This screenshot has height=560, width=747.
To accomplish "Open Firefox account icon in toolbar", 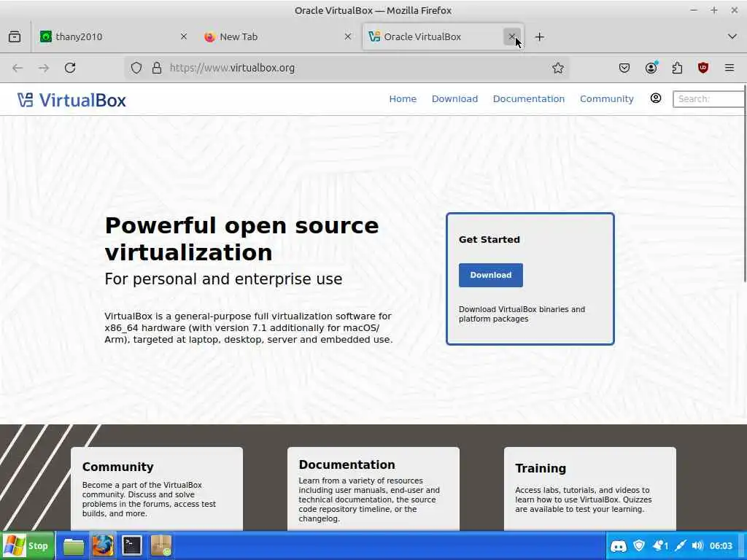I will click(x=651, y=68).
